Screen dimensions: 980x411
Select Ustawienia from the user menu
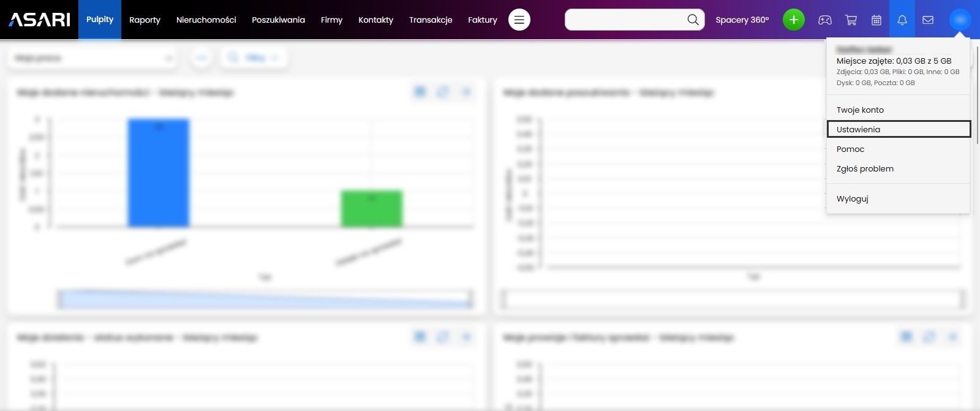858,129
